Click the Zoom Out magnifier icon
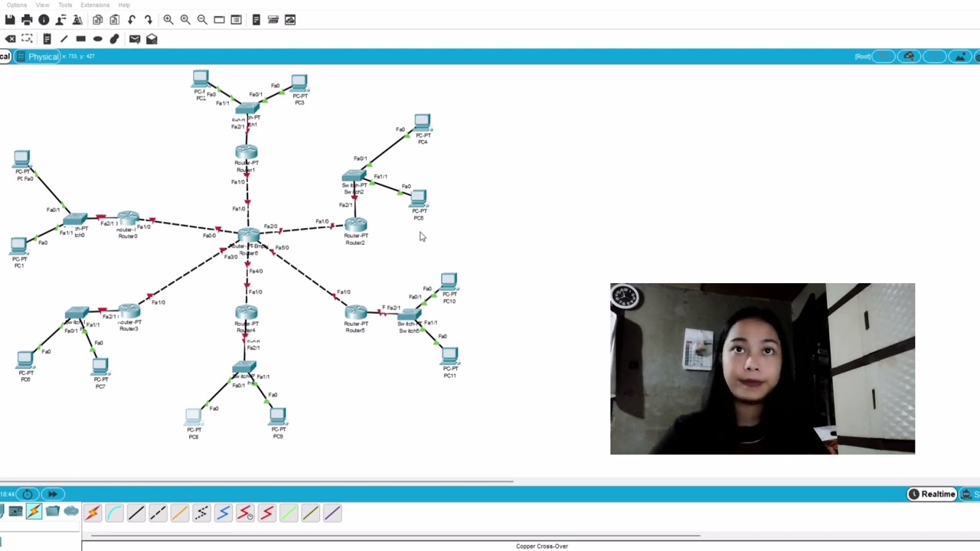980x551 pixels. pos(202,20)
